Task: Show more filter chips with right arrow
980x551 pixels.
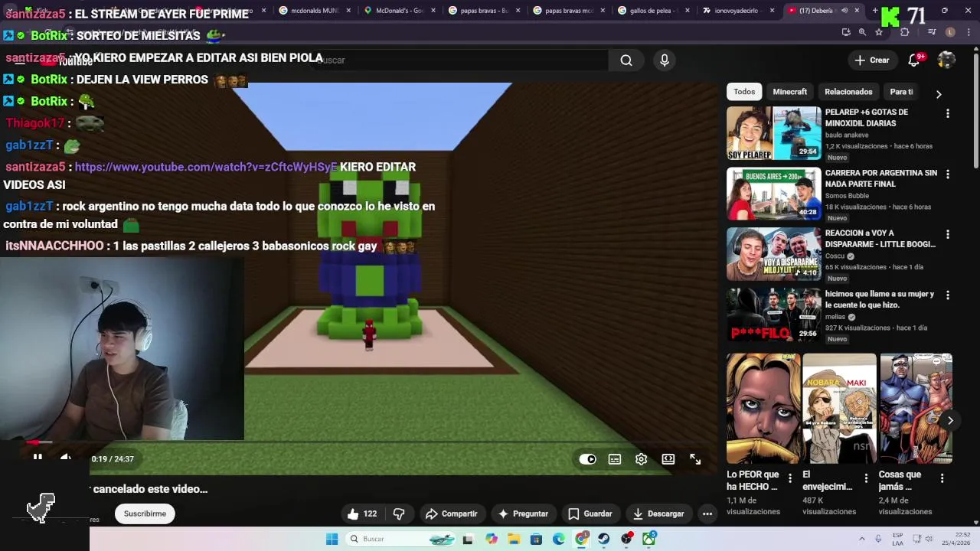Action: coord(939,94)
